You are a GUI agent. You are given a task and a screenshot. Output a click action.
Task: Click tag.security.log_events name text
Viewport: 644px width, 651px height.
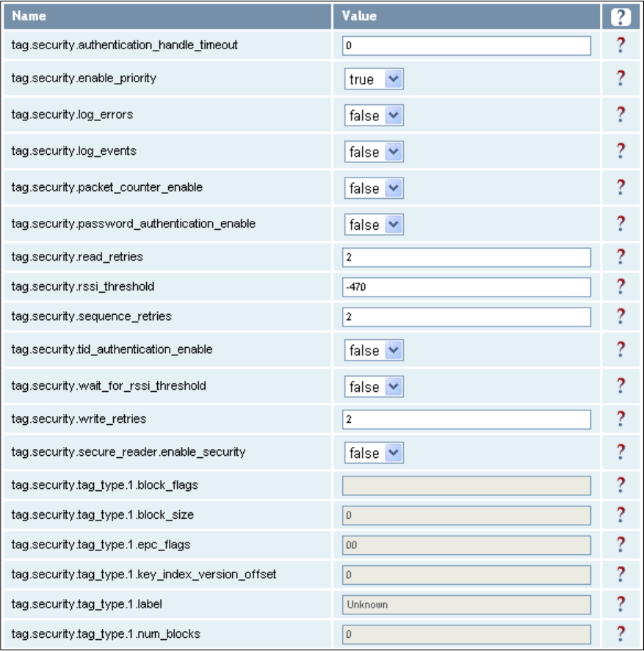[74, 151]
